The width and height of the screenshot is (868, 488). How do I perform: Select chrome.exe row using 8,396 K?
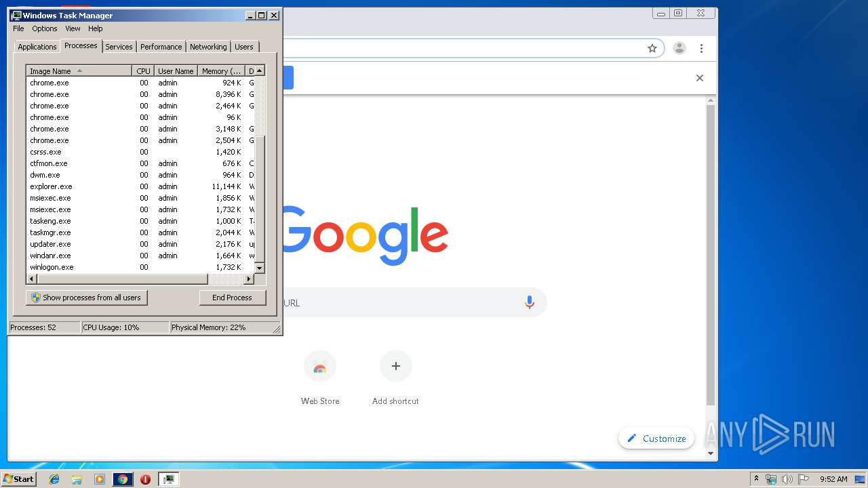pos(140,94)
